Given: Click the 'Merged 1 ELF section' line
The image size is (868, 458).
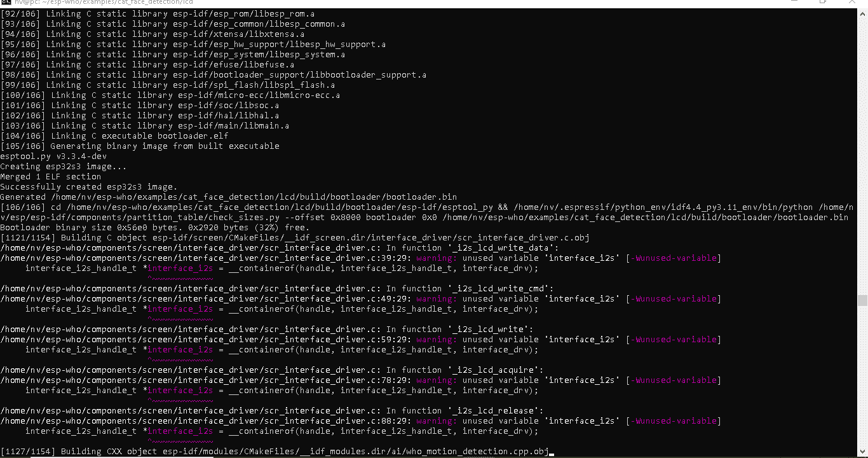Looking at the screenshot, I should pos(51,177).
